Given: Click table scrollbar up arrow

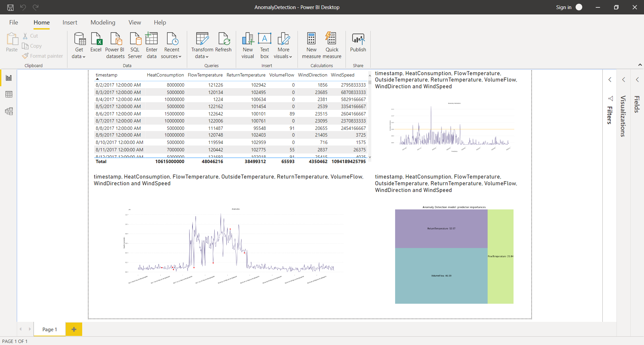Looking at the screenshot, I should coord(370,76).
